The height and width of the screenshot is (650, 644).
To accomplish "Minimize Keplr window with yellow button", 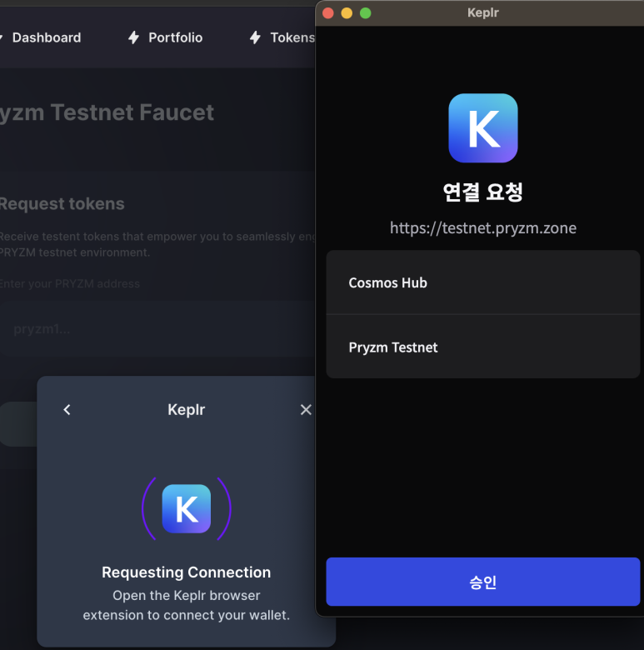I will click(347, 13).
